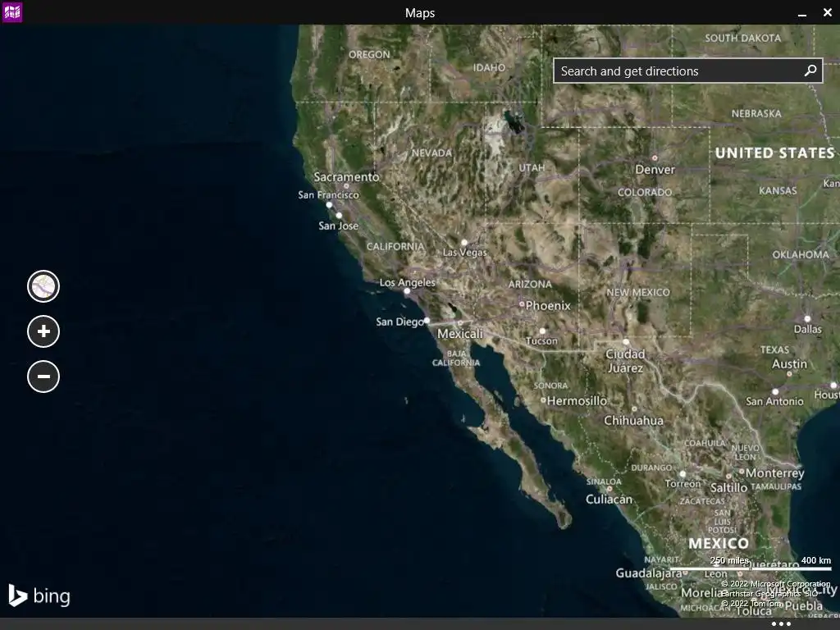Click the UNITED STATES country label
Screen dimensions: 840x630
point(774,153)
